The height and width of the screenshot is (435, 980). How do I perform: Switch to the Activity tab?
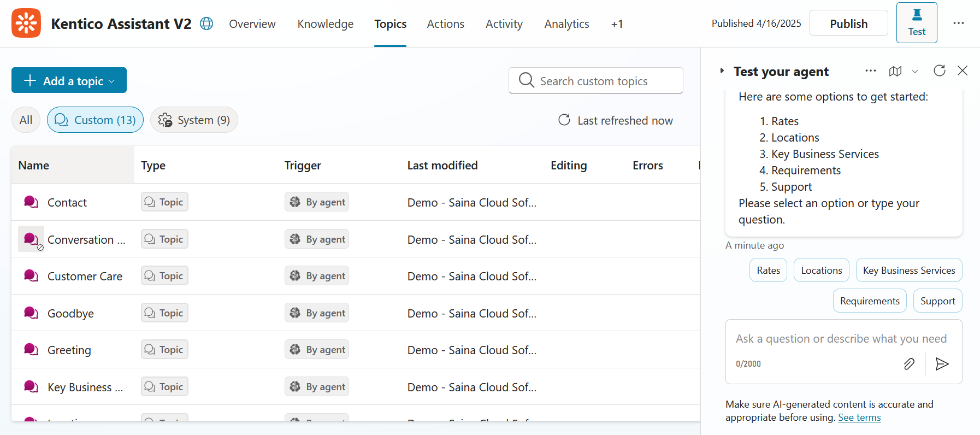504,23
